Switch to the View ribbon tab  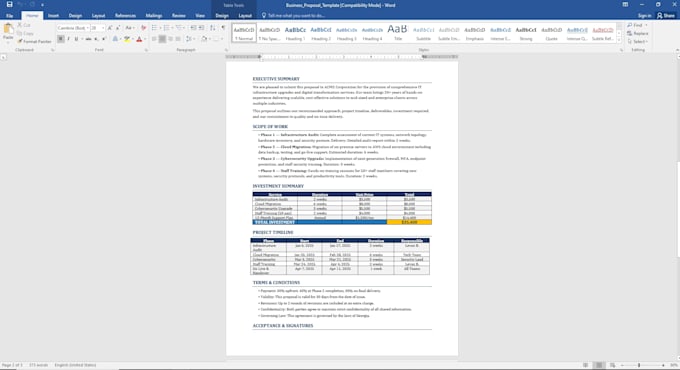point(200,16)
